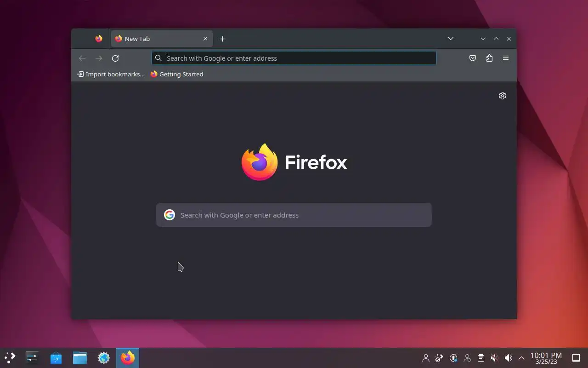588x368 pixels.
Task: Select the Firefox taskbar entry
Action: 128,357
